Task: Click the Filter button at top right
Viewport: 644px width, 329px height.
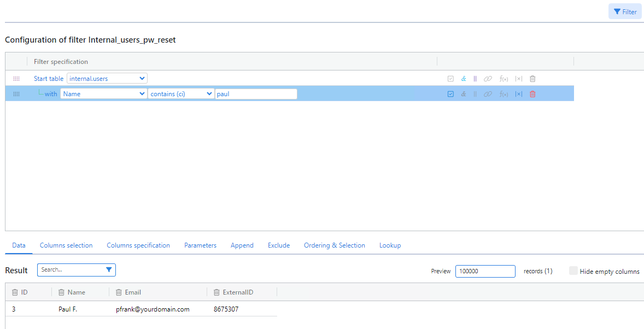Action: (625, 11)
